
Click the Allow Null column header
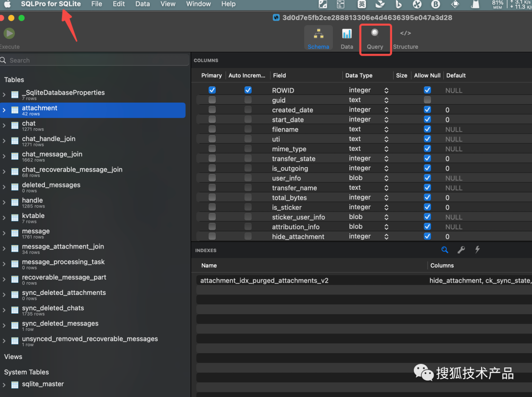427,75
